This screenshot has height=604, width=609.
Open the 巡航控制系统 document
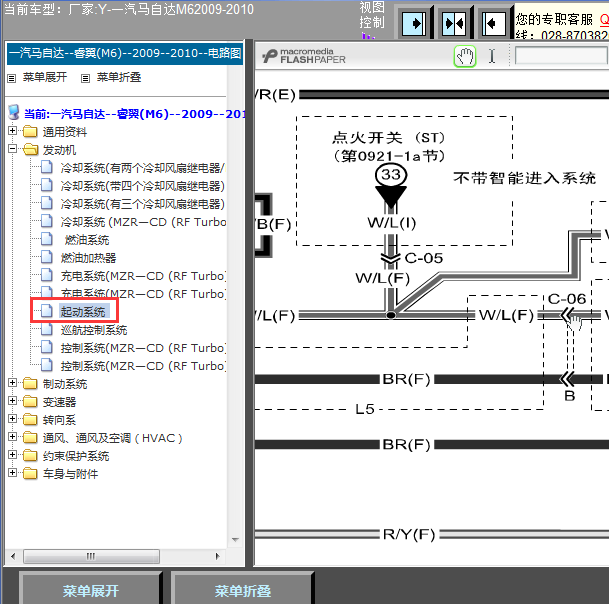point(94,330)
